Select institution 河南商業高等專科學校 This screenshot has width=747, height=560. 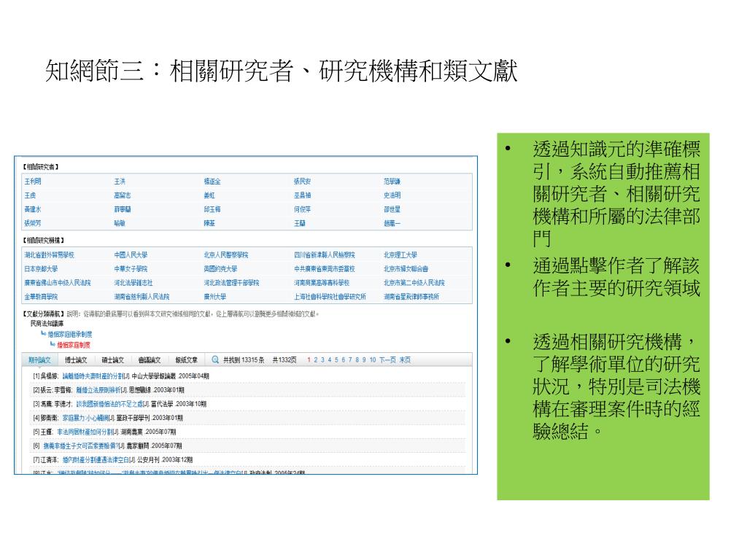(x=322, y=282)
